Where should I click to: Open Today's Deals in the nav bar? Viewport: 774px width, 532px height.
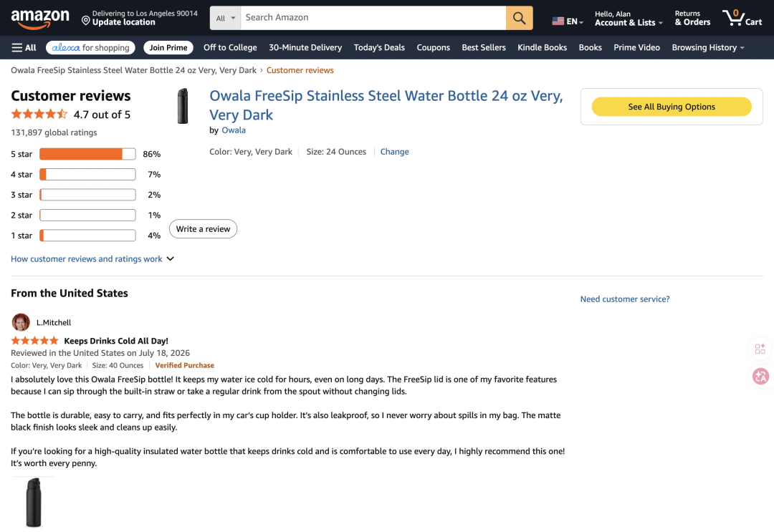tap(379, 47)
